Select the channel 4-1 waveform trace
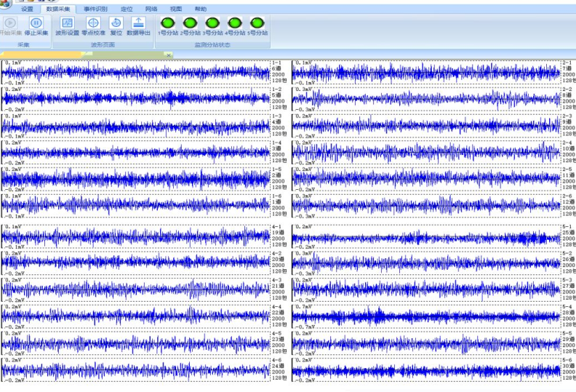The image size is (576, 392). click(x=136, y=236)
